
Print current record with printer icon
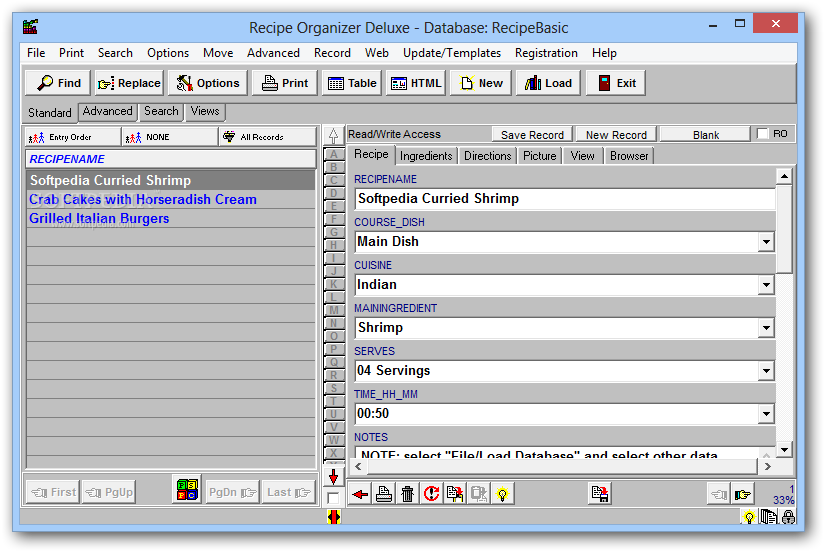point(384,494)
